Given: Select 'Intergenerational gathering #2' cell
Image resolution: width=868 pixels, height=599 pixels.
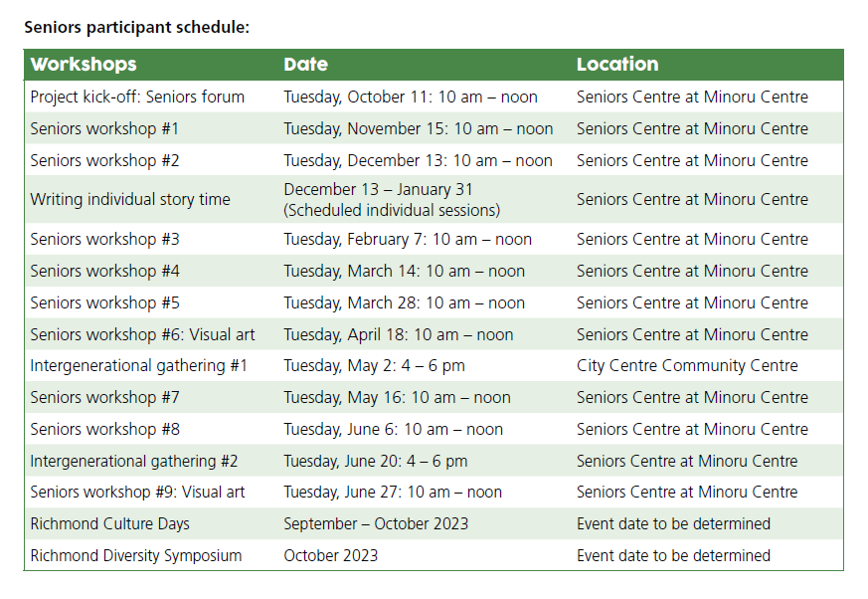Looking at the screenshot, I should pos(134,461).
